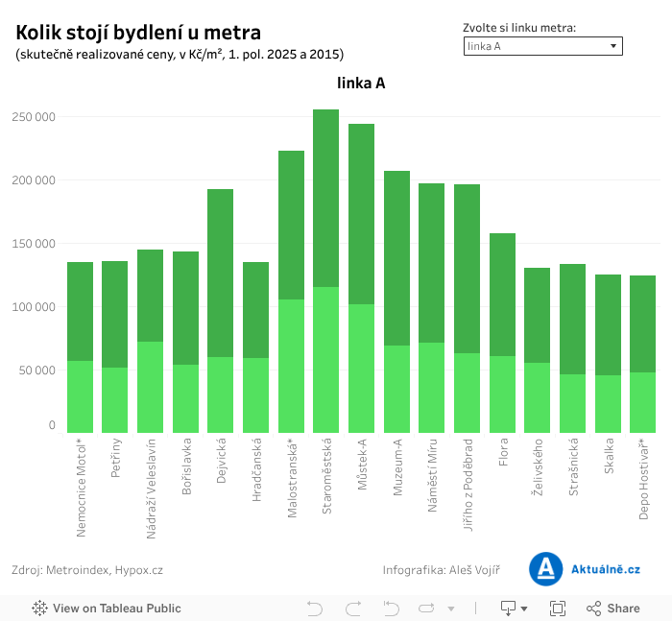The image size is (672, 621).
Task: Select the Depo Hostivař* bar
Action: tap(643, 354)
